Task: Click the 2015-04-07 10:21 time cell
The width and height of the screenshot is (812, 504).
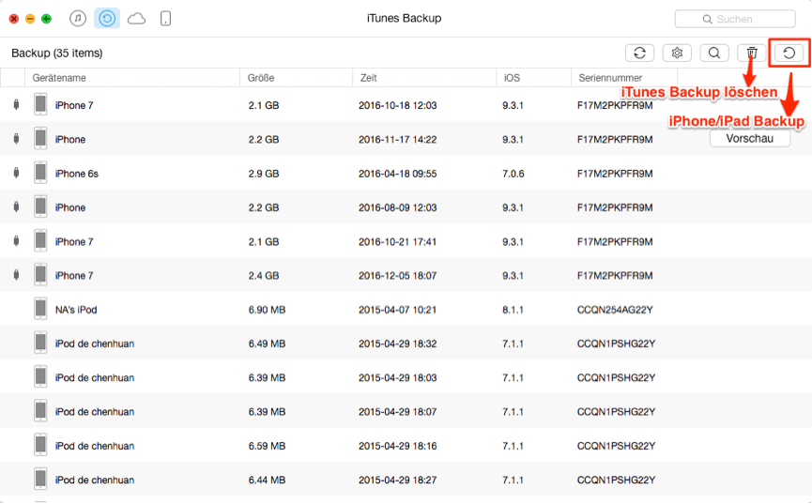Action: (x=397, y=310)
